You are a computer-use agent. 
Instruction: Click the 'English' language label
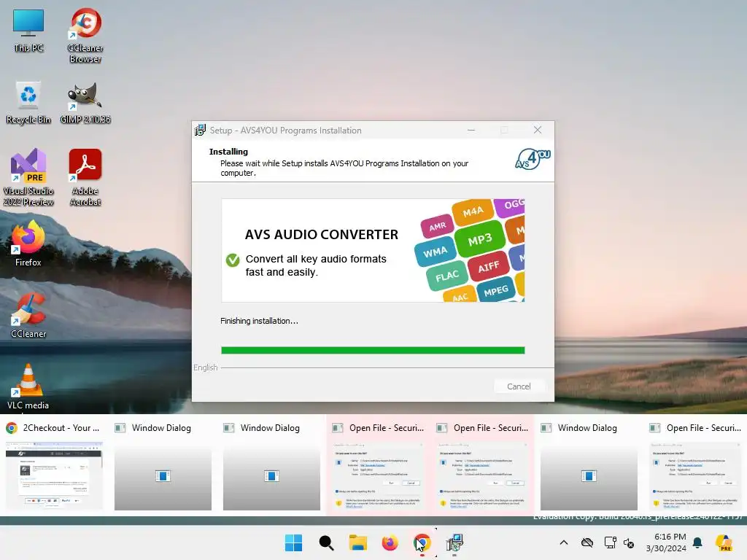tap(205, 367)
